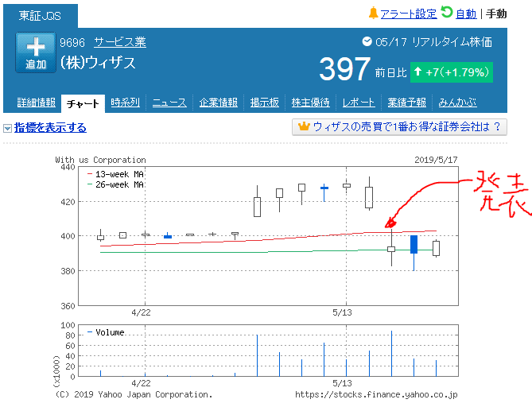Click the ウィザスの売買で1番お得な証券会社は？ button
Image resolution: width=532 pixels, height=407 pixels.
[399, 127]
